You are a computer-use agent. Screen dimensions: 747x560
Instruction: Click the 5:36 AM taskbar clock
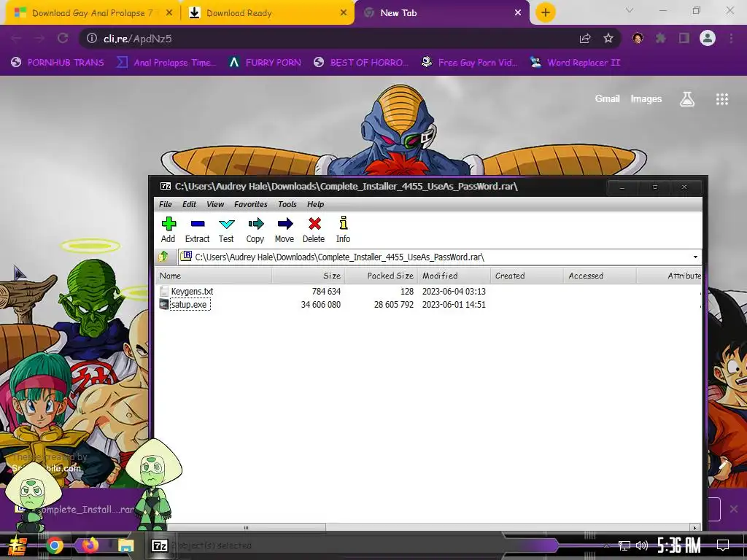[679, 545]
